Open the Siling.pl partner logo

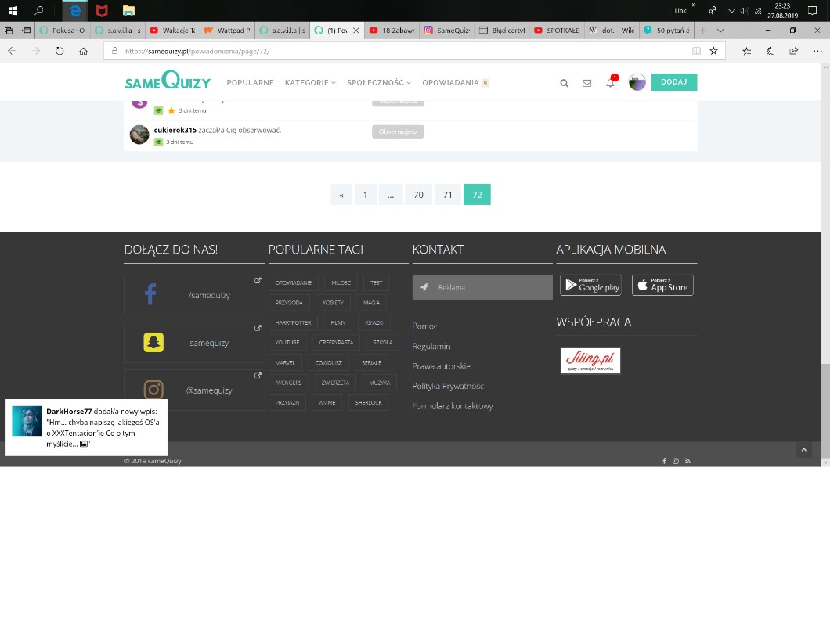pyautogui.click(x=590, y=361)
